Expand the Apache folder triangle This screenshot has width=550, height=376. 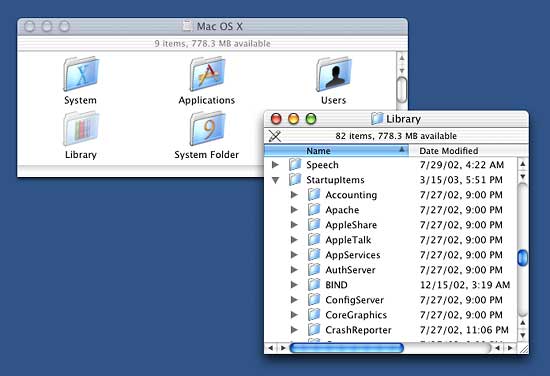(295, 210)
